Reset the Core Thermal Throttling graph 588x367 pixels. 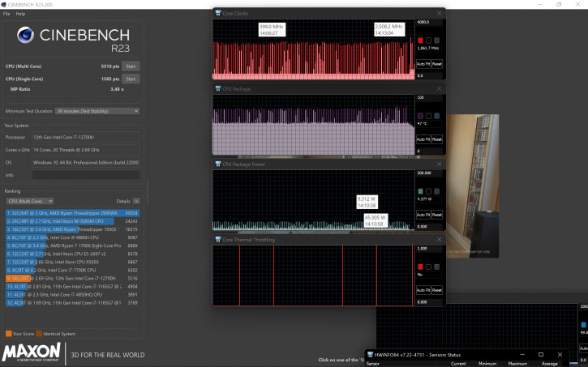point(437,290)
